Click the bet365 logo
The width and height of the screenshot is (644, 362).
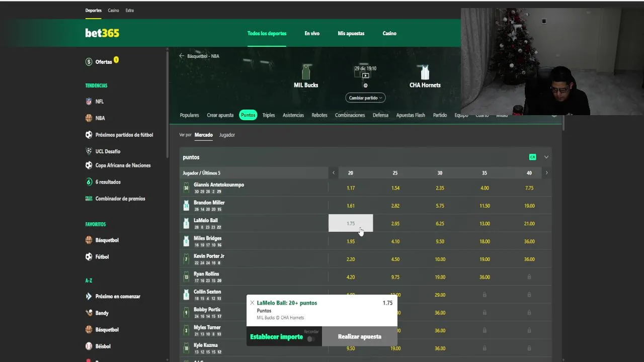(102, 33)
